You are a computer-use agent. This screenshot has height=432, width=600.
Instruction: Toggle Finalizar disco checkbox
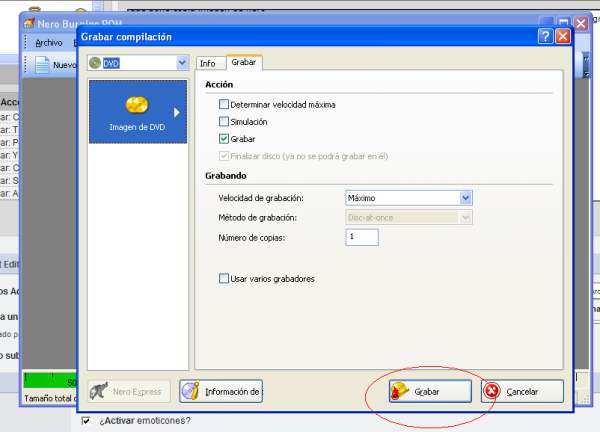[224, 156]
